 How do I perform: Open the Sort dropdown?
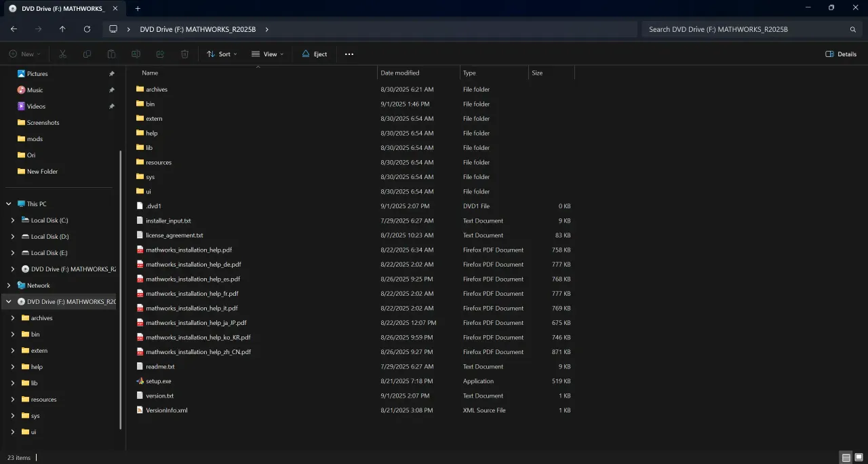(x=222, y=54)
